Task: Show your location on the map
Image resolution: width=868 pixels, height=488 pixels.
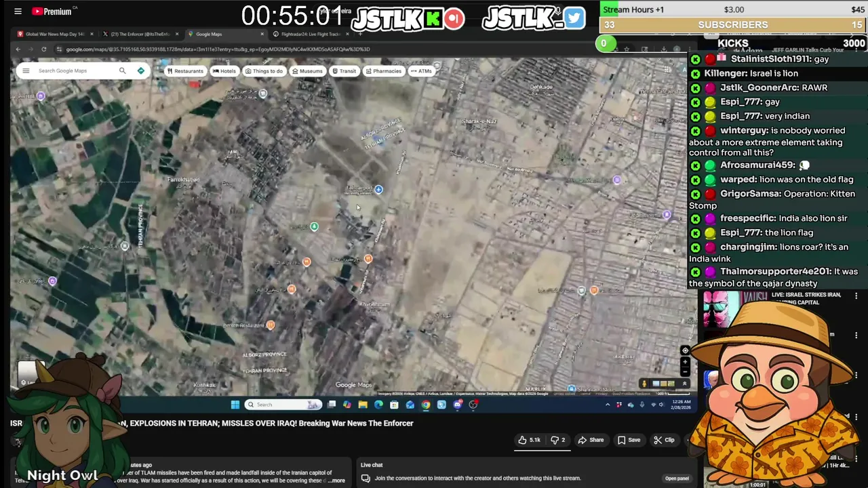Action: [685, 350]
